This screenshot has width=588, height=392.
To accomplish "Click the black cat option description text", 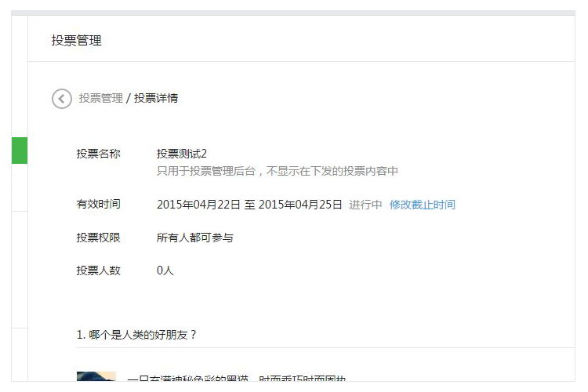I will point(235,378).
